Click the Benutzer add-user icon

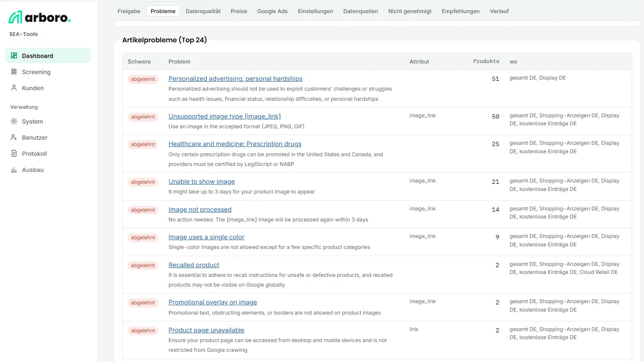coord(14,137)
